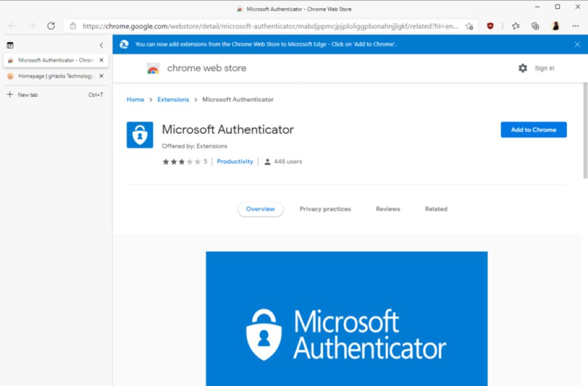Open the Collections icon
The image size is (588, 386).
pos(535,26)
